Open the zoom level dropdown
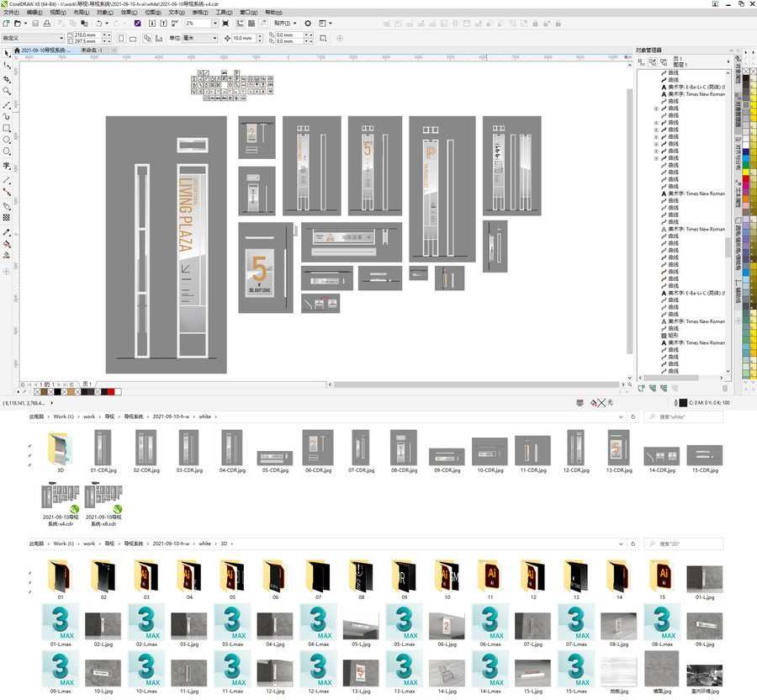The height and width of the screenshot is (700, 757). coord(214,24)
